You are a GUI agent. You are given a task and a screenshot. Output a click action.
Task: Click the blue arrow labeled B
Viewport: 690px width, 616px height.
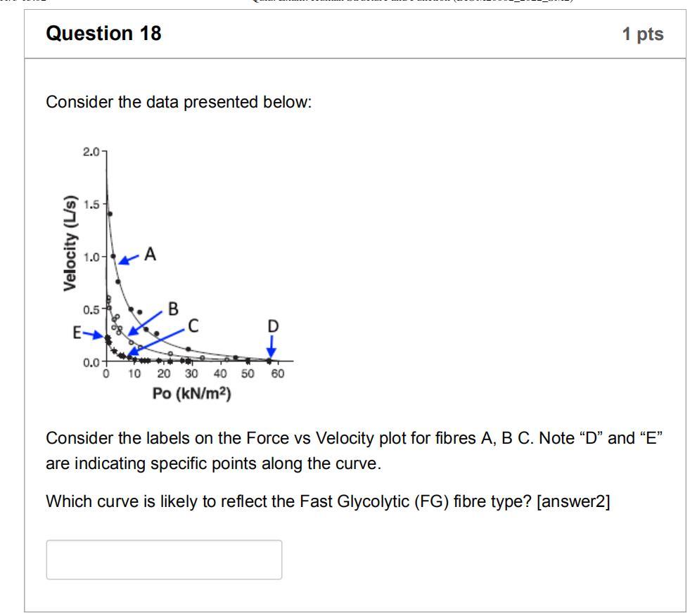146,323
